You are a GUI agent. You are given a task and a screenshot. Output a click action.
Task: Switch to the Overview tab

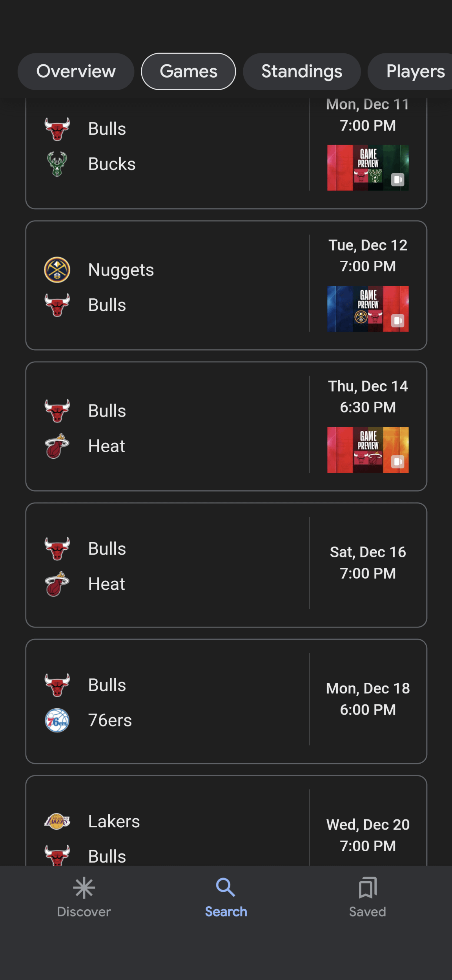(76, 71)
